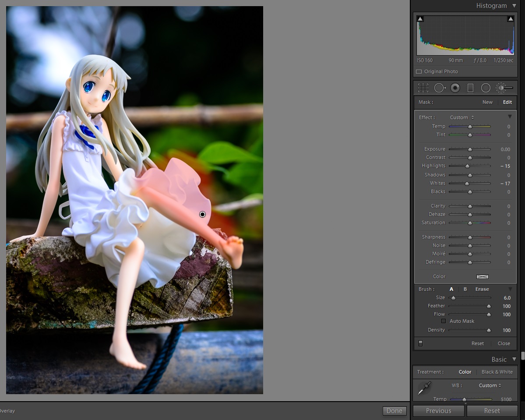The height and width of the screenshot is (420, 525).
Task: Adjust the Noise slider
Action: (470, 246)
